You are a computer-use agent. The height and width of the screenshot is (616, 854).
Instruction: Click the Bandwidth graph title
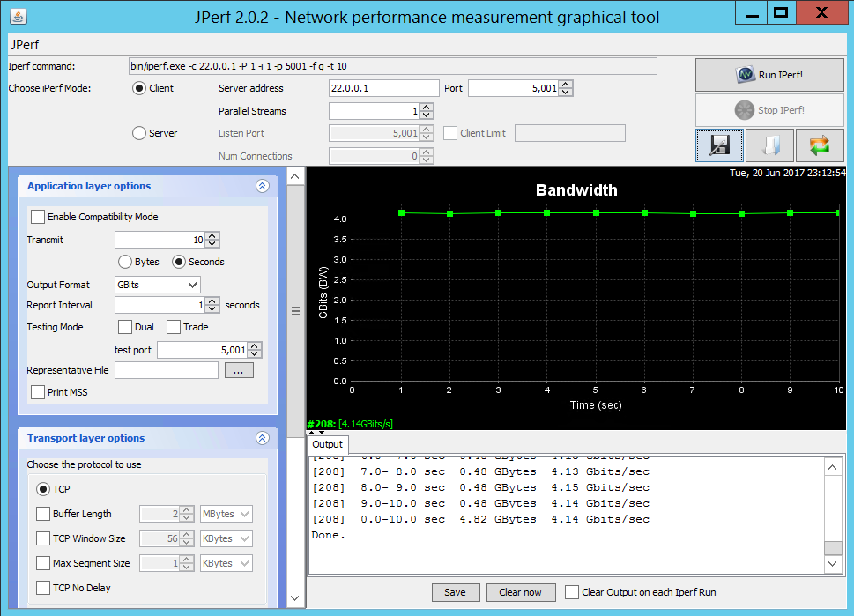(x=576, y=190)
